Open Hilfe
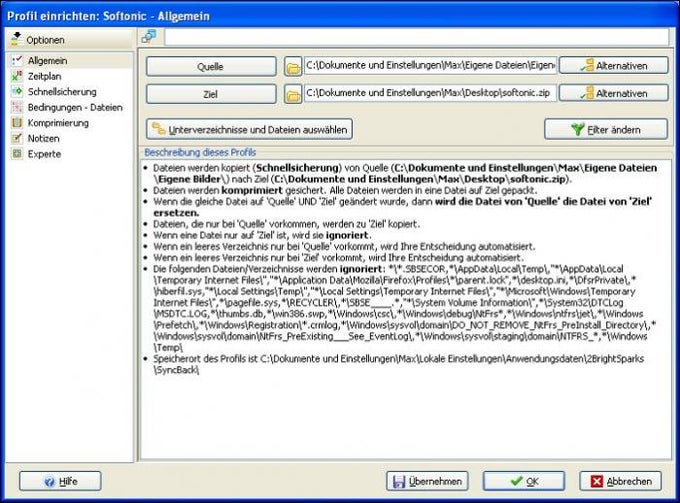The width and height of the screenshot is (680, 503). [60, 481]
